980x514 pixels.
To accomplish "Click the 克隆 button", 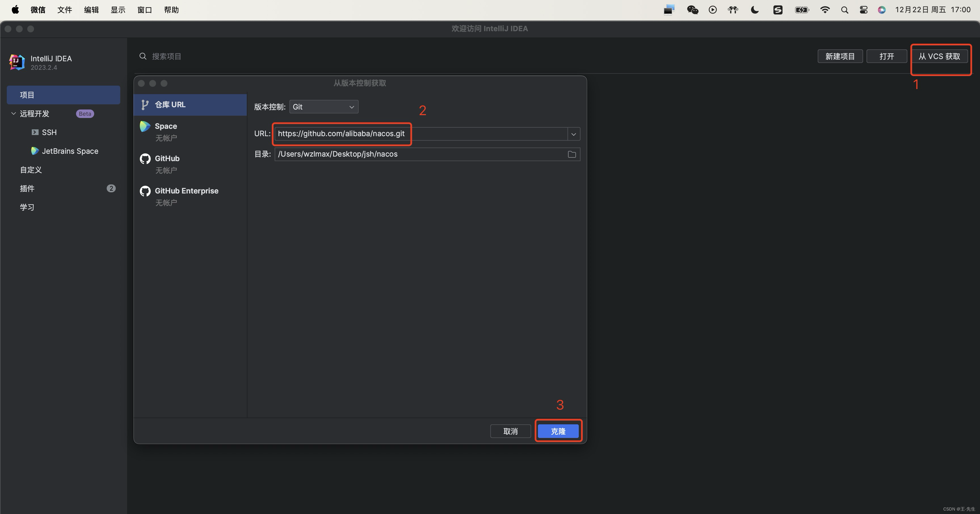I will (x=558, y=431).
